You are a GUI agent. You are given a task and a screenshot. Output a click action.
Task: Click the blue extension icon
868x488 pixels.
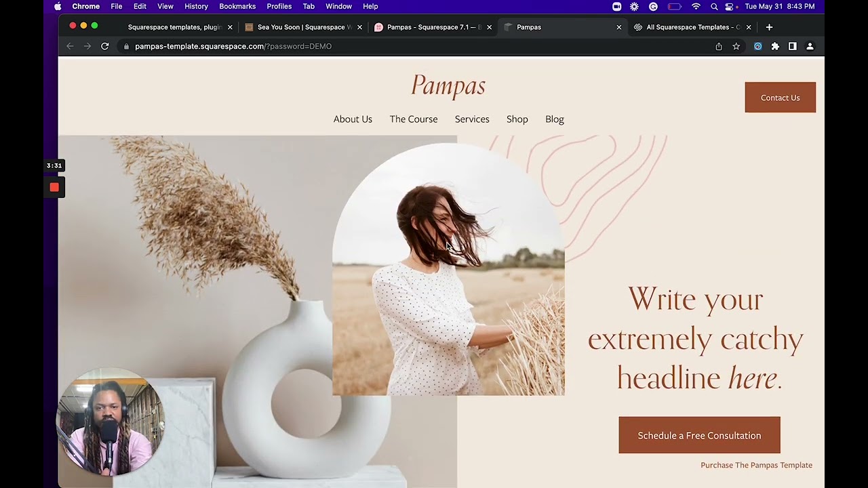[x=758, y=46]
